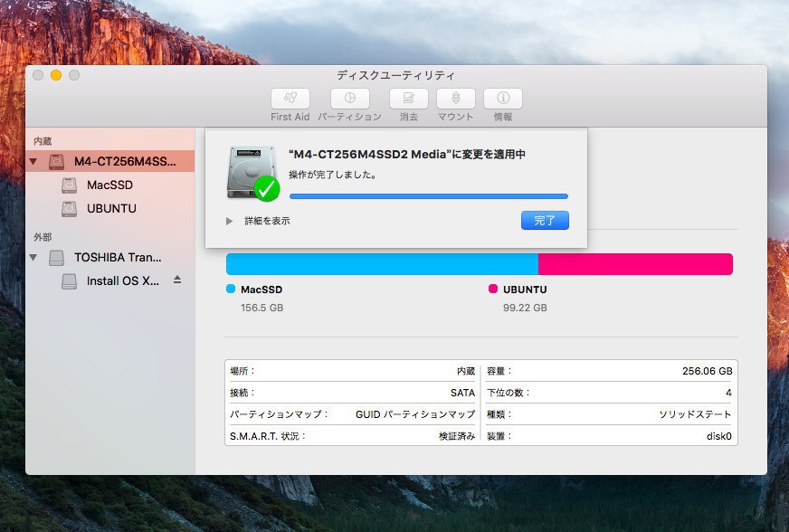Screen dimensions: 789x532
Task: Click the パーティションマップ label in info table
Action: (279, 414)
